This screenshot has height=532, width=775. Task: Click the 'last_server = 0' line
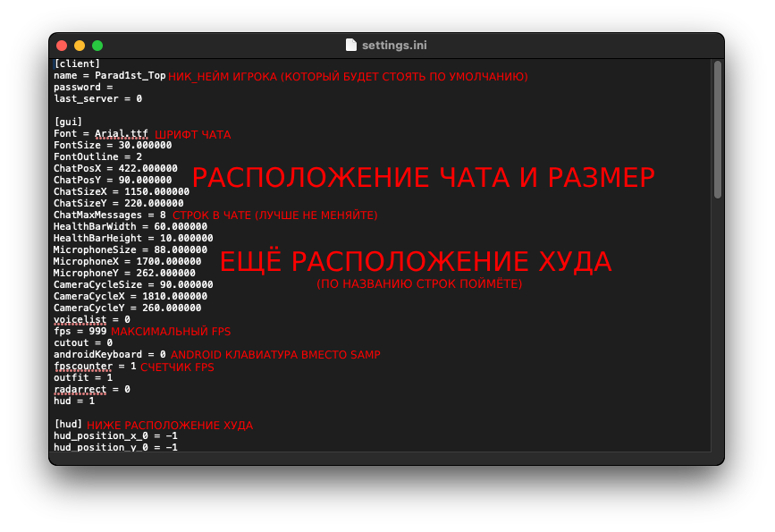[97, 98]
